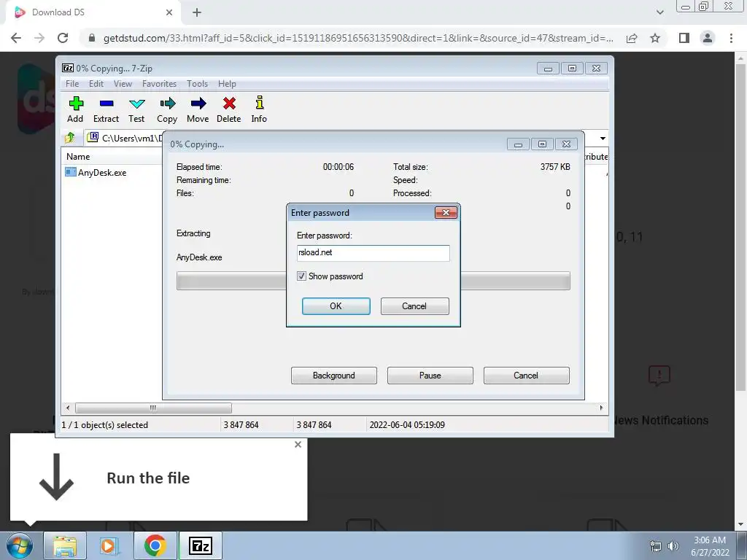Open the Edit menu

(x=96, y=84)
